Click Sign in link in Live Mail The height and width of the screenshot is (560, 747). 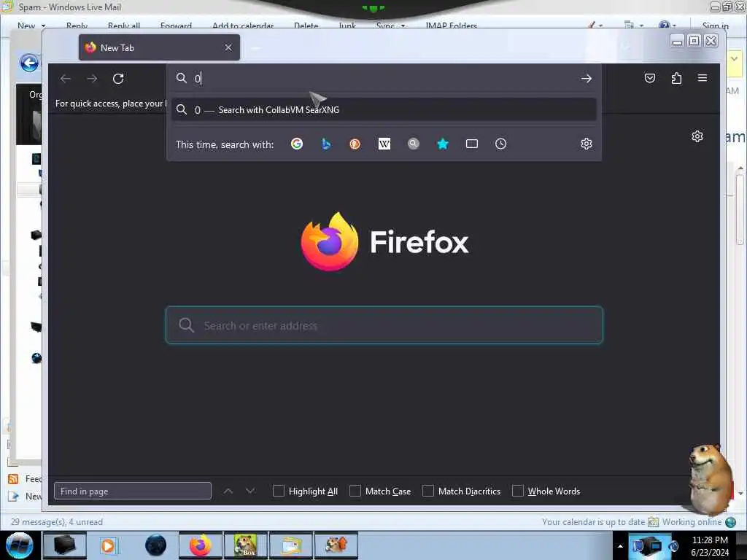(715, 26)
